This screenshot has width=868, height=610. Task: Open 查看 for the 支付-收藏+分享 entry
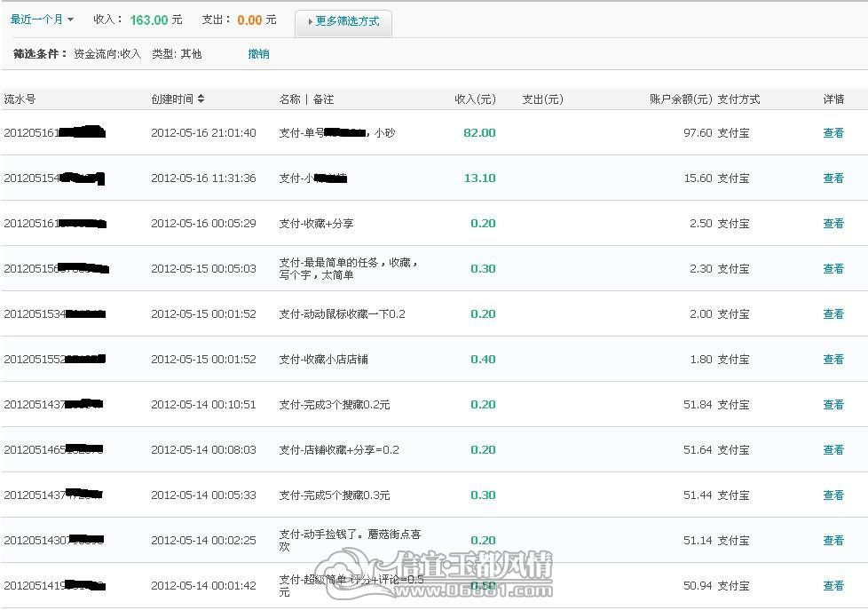pyautogui.click(x=833, y=223)
